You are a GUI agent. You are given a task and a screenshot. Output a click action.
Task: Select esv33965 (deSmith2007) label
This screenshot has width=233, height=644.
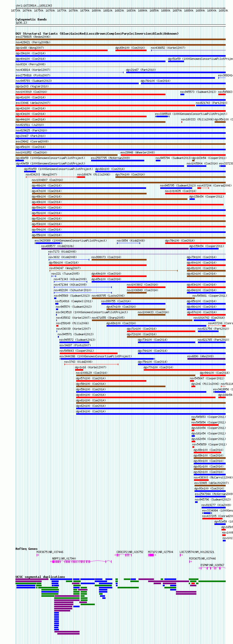coord(212,483)
